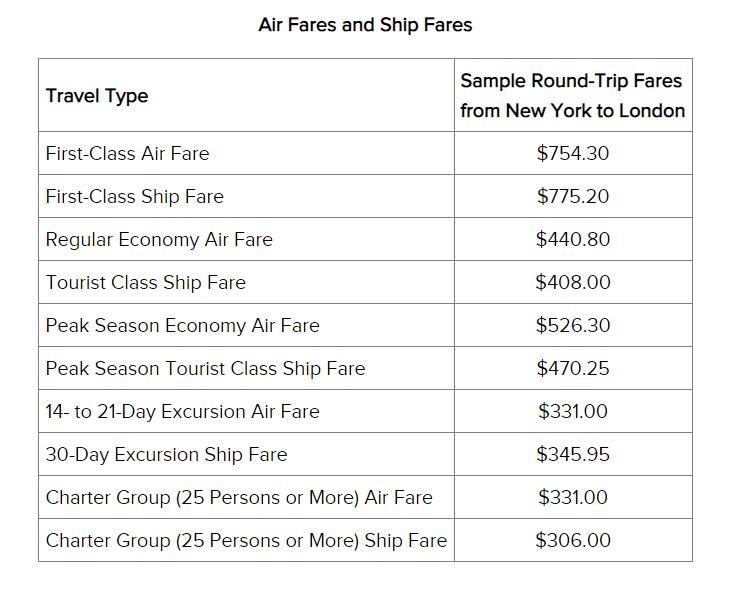Viewport: 742px width, 602px height.
Task: Click the $526.30 fare value
Action: point(573,326)
